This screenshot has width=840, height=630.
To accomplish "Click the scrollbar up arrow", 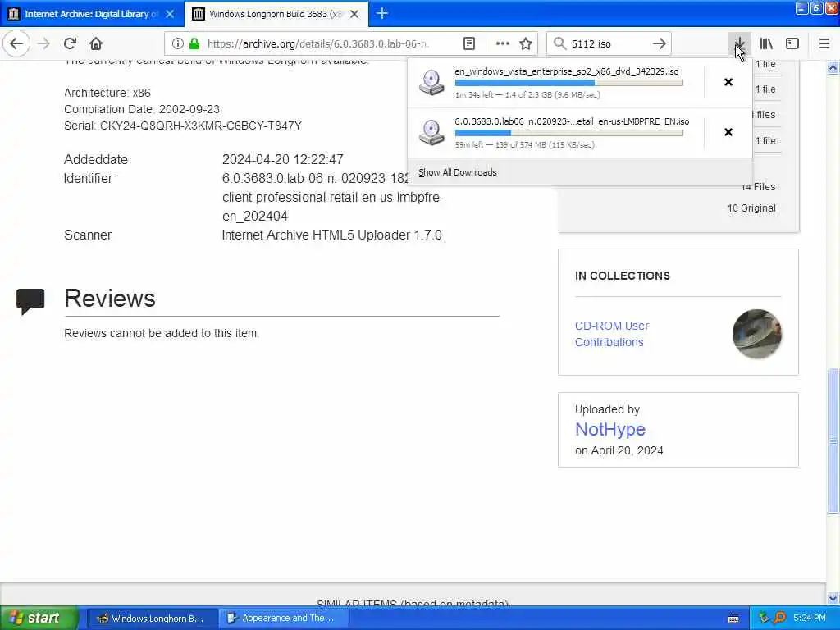I will pos(833,67).
